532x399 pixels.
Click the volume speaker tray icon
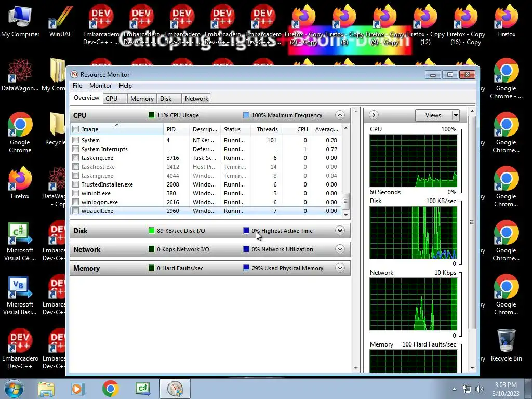(480, 389)
